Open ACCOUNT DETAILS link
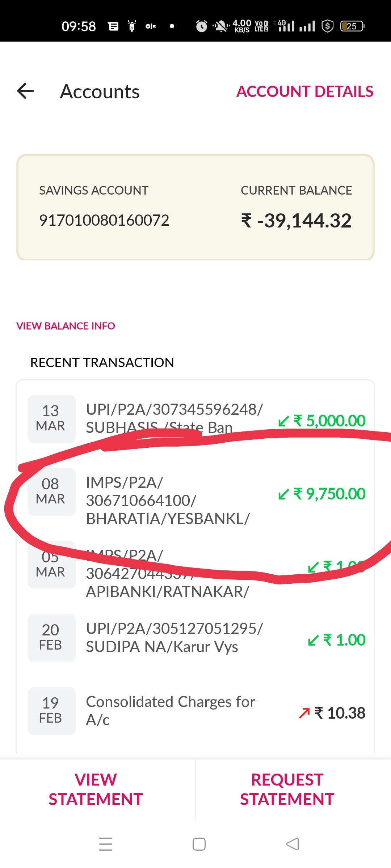Viewport: 391px width, 868px height. [x=304, y=92]
